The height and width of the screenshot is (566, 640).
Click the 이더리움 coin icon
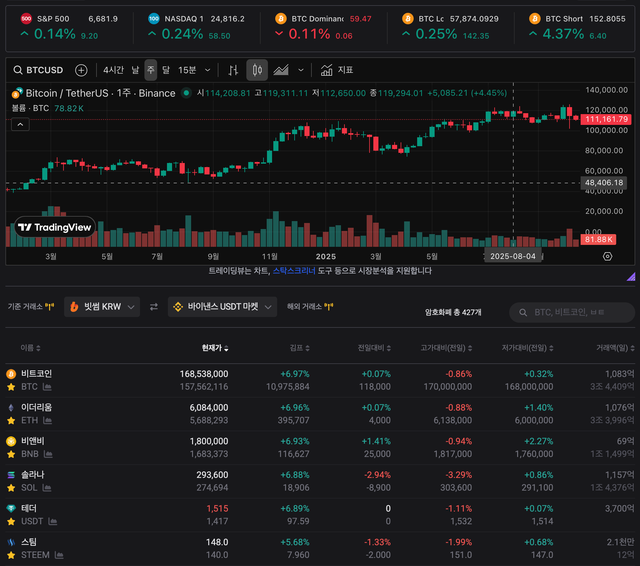(x=11, y=407)
